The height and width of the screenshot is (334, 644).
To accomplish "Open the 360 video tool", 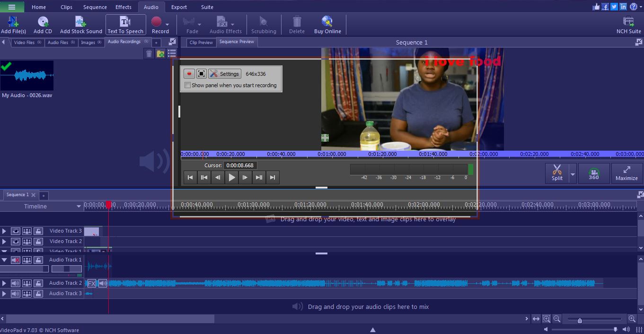I will (x=593, y=173).
